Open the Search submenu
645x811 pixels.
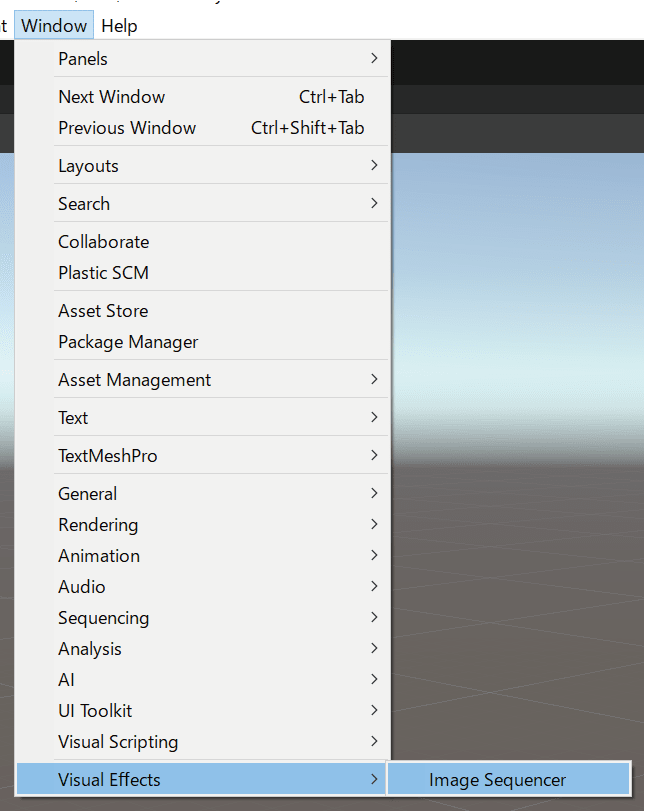point(202,204)
